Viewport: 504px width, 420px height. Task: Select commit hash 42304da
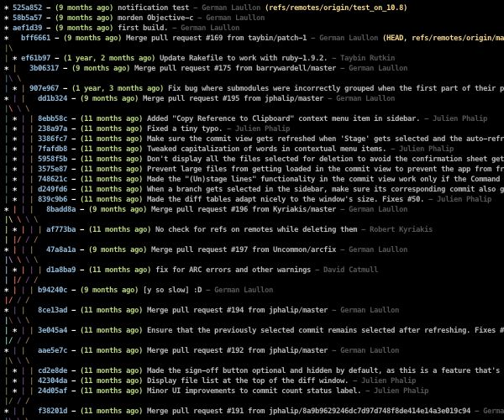[x=53, y=381]
